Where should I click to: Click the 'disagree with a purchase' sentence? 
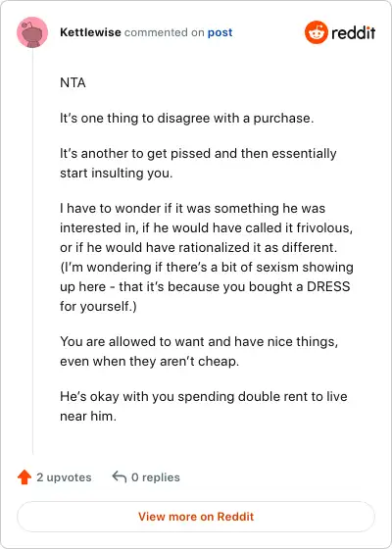pos(187,118)
